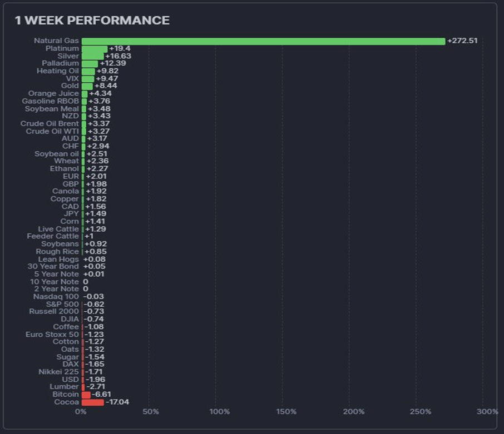Click the Palladium bar
This screenshot has width=504, height=434.
(x=90, y=64)
